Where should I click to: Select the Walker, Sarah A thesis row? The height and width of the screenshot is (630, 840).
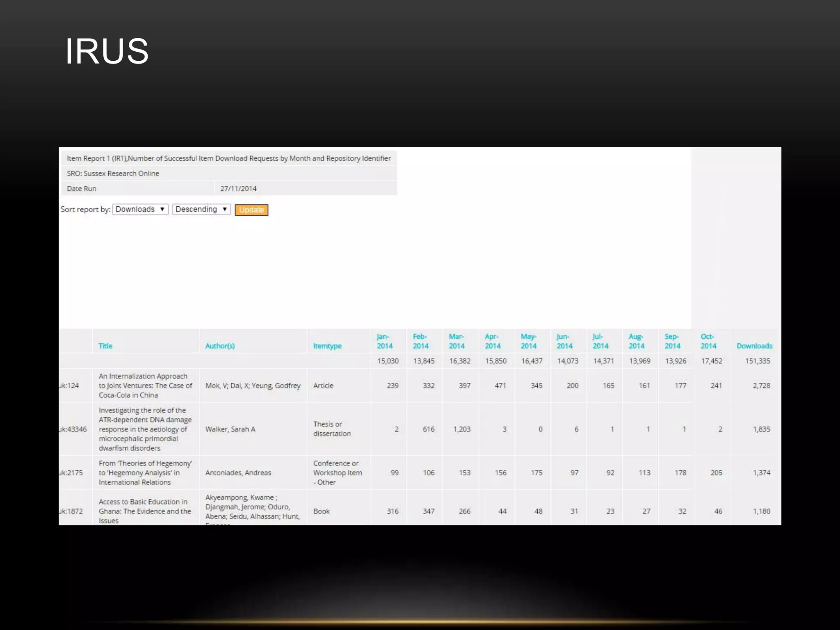click(x=230, y=429)
